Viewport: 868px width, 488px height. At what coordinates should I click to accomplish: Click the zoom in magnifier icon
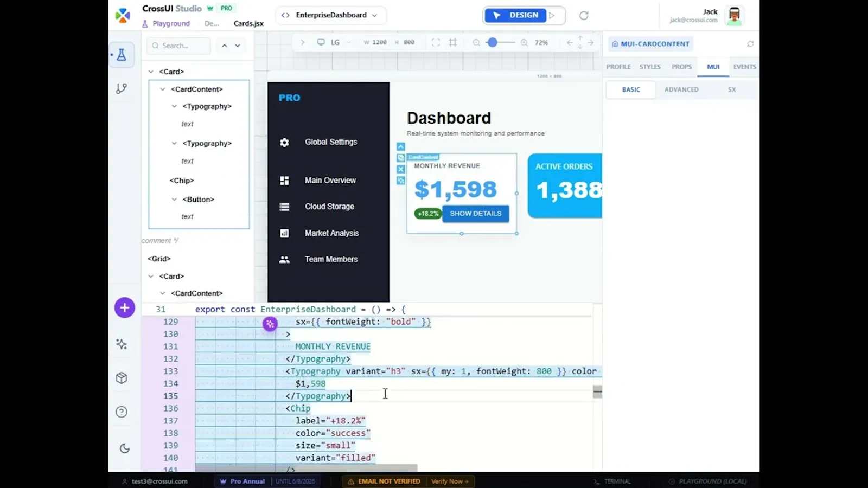tap(524, 42)
